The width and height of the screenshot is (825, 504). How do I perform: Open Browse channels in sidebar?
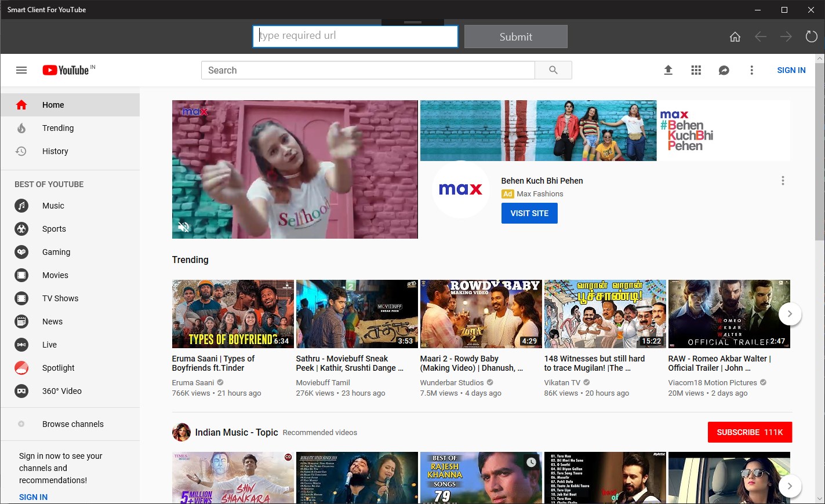(x=70, y=424)
